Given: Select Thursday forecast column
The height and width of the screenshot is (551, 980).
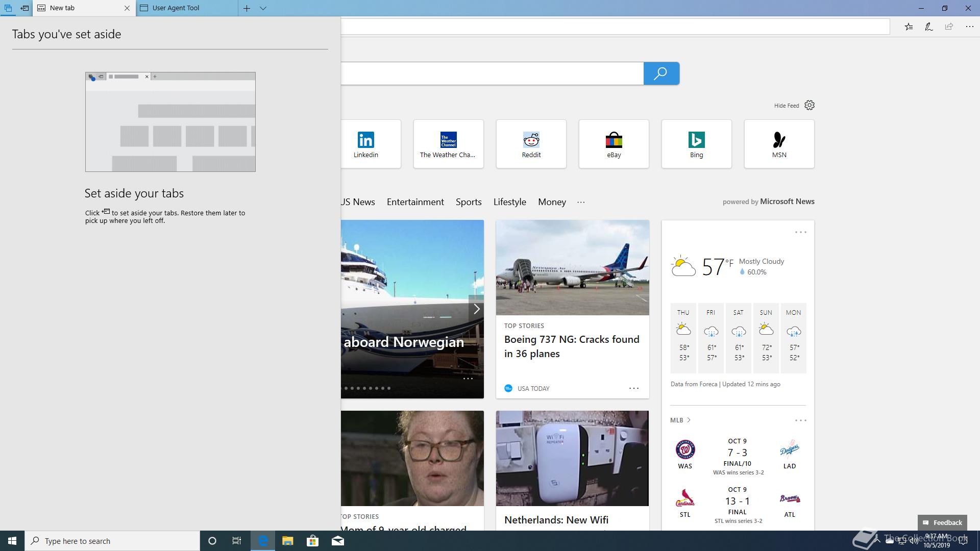Looking at the screenshot, I should [x=683, y=338].
